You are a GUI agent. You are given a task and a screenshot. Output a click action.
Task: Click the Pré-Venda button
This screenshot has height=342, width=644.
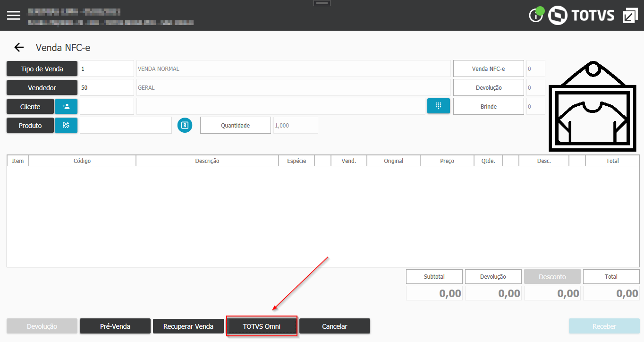(115, 326)
